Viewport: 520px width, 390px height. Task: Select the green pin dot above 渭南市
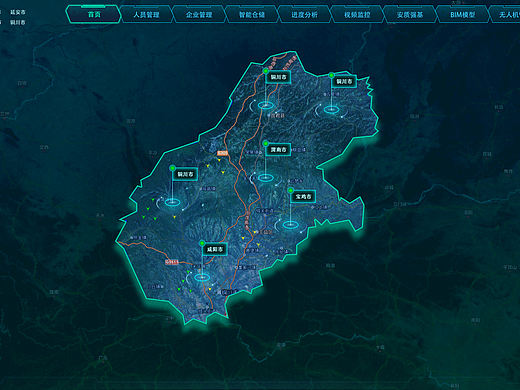coord(266,143)
